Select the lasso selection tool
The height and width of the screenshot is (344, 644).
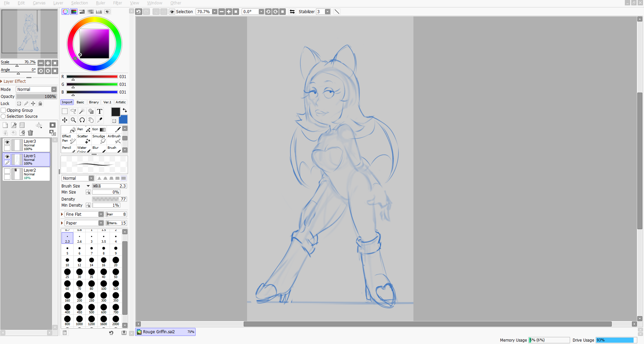point(73,111)
